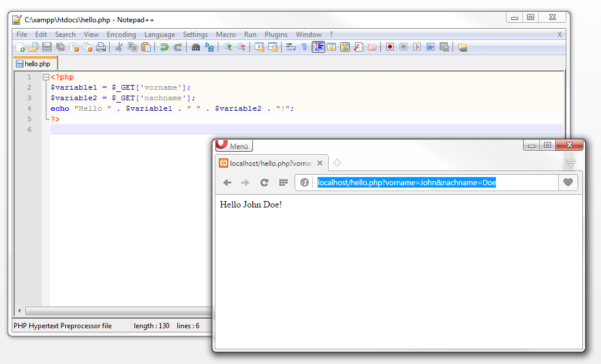This screenshot has width=601, height=364.
Task: Copy selection using the toolbar
Action: click(x=133, y=47)
